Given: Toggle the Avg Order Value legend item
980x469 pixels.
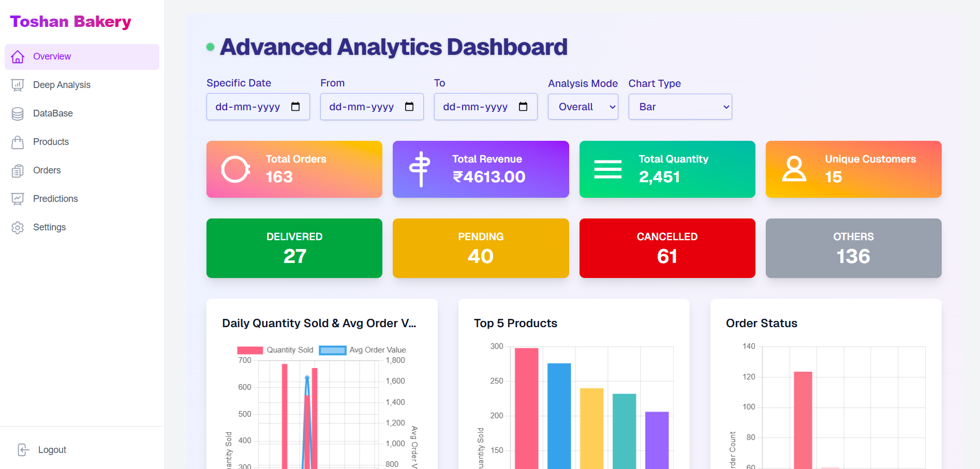Looking at the screenshot, I should (363, 350).
